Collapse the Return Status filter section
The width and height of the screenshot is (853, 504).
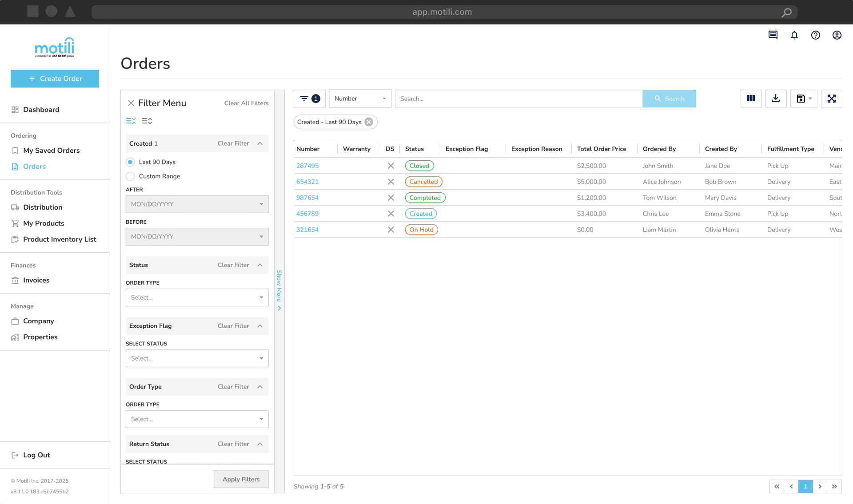[x=260, y=444]
